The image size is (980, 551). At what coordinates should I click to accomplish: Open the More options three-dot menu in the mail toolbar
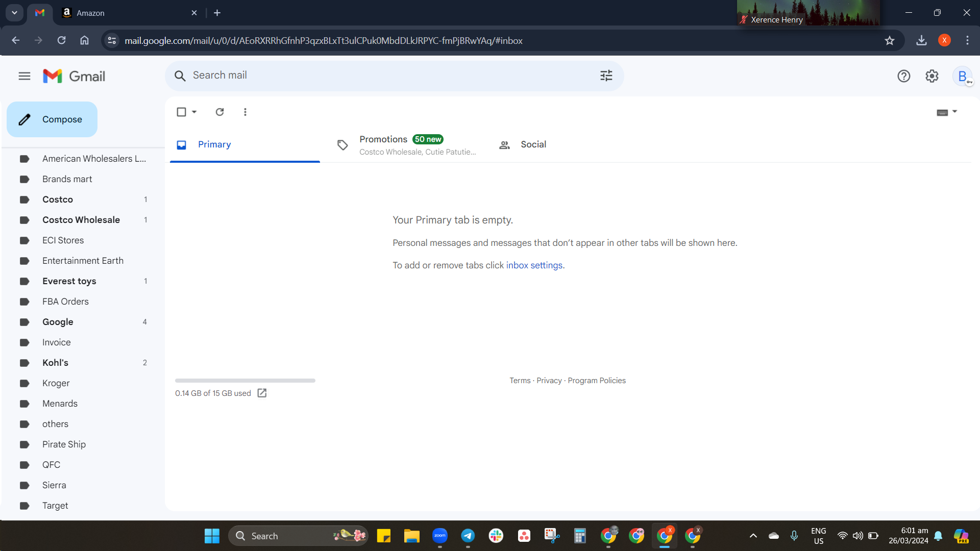click(x=245, y=112)
